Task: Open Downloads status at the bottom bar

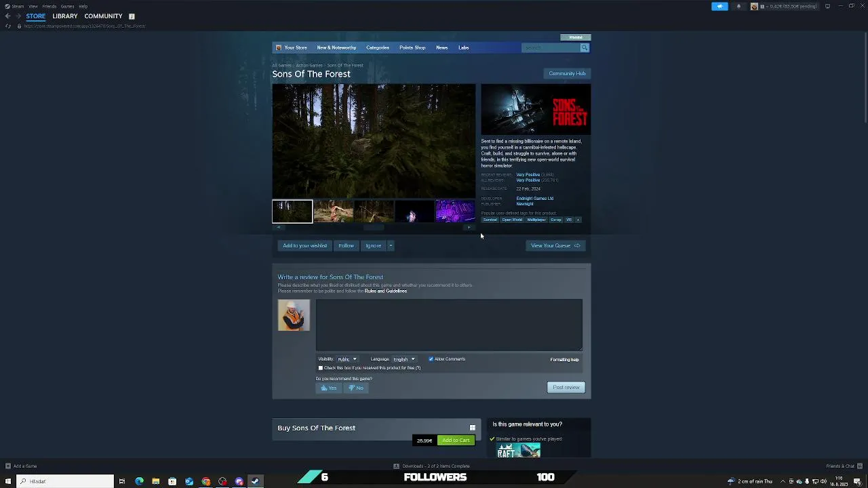Action: click(431, 466)
